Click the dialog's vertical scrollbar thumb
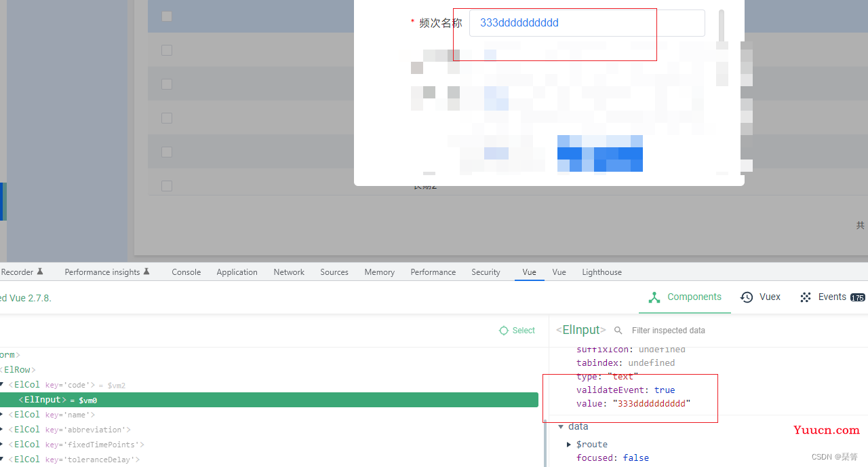The image size is (868, 467). [722, 25]
